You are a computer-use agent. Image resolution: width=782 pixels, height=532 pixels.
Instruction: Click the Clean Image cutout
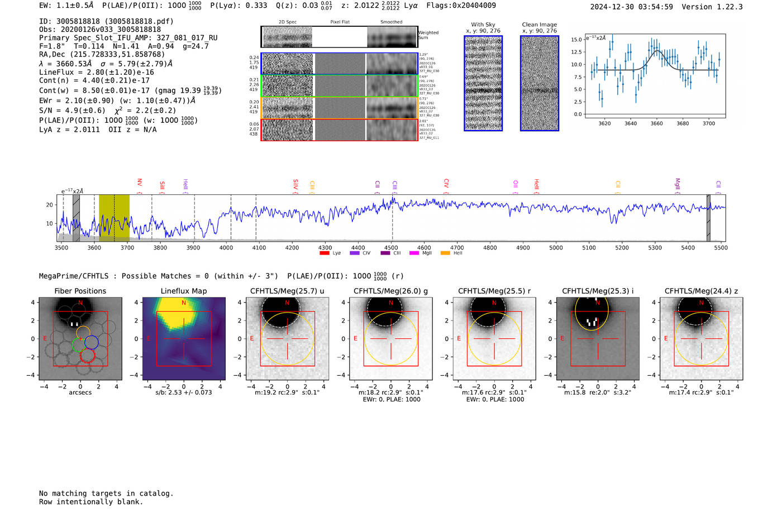pyautogui.click(x=540, y=83)
